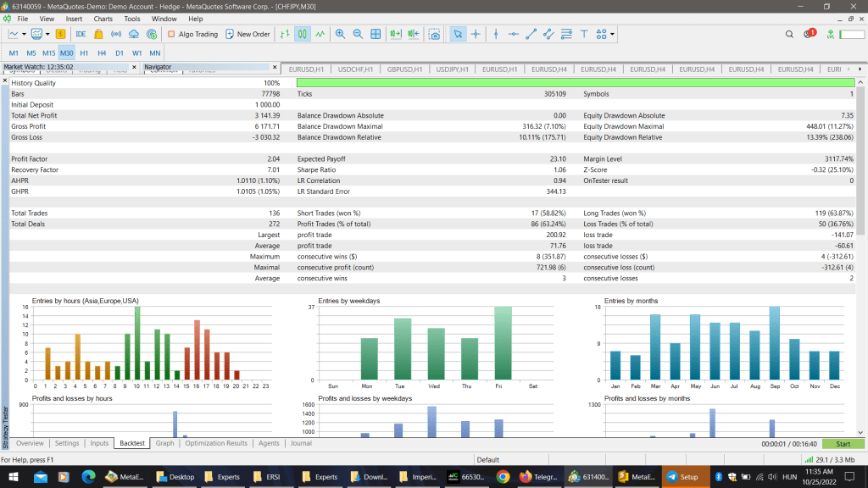Expand the objects shapes dropdown arrow
The height and width of the screenshot is (488, 868).
point(612,35)
